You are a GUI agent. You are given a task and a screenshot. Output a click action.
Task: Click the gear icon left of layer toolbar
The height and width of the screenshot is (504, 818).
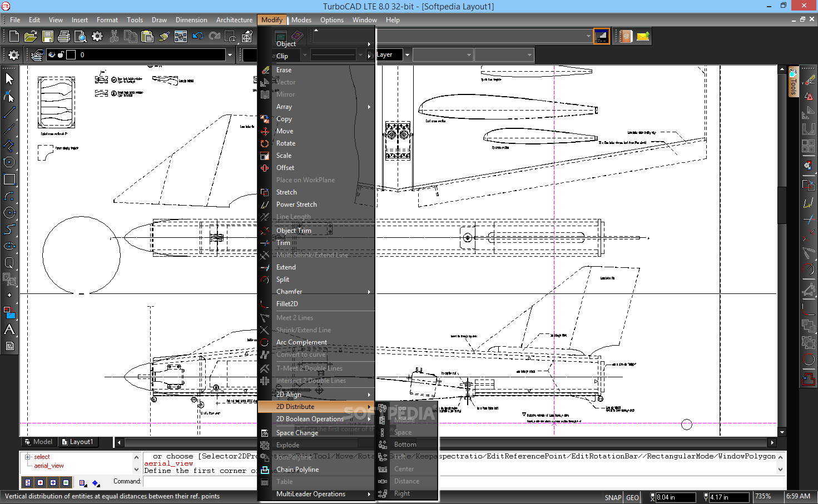[x=13, y=54]
